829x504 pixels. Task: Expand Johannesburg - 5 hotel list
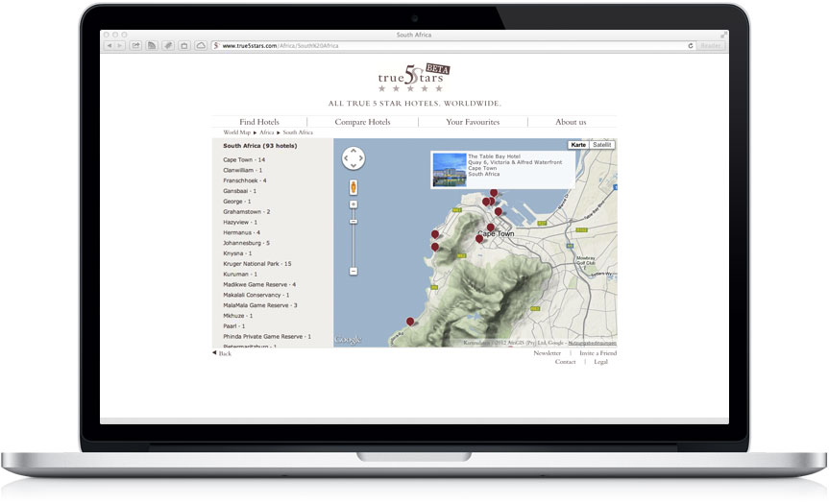coord(246,243)
